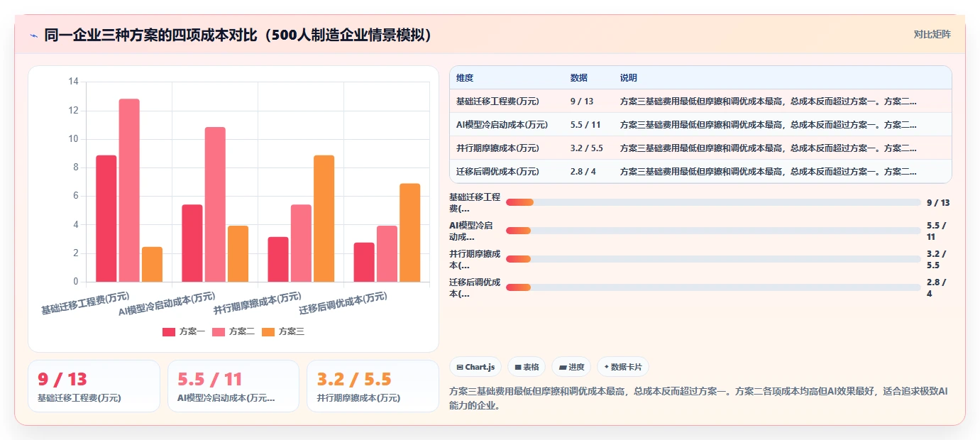The height and width of the screenshot is (440, 980).
Task: Click the 迁移后调优成本 progress bar
Action: pyautogui.click(x=713, y=287)
